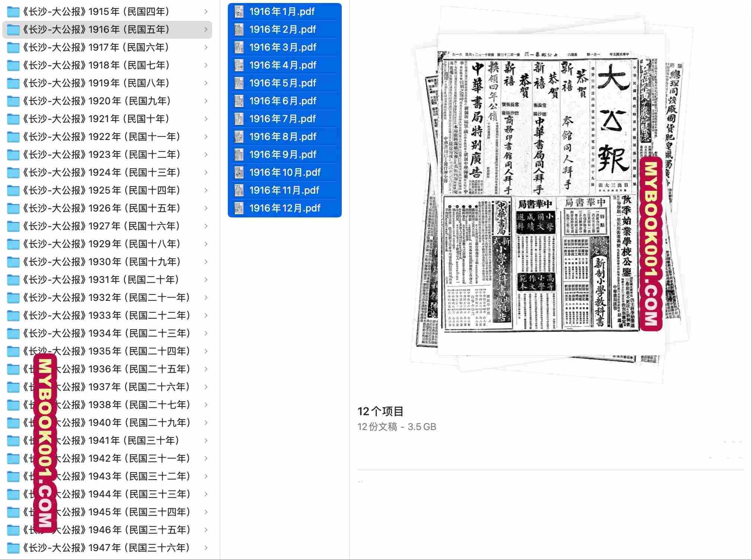Image resolution: width=752 pixels, height=560 pixels.
Task: Expand chevron for 1916年 (民国五年) folder
Action: 206,30
